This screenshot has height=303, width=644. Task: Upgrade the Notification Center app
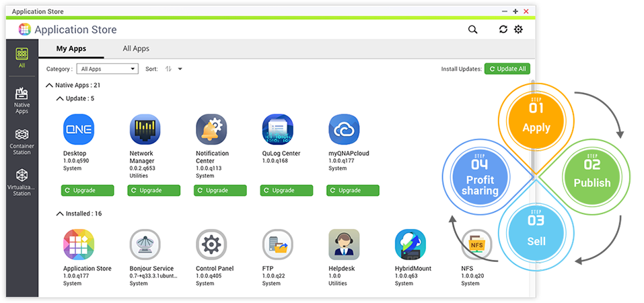tap(220, 191)
